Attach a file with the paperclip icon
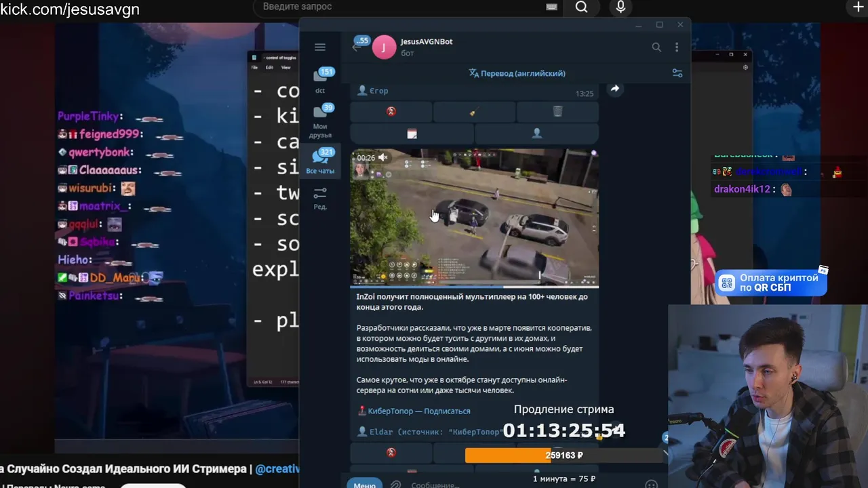 (x=395, y=484)
